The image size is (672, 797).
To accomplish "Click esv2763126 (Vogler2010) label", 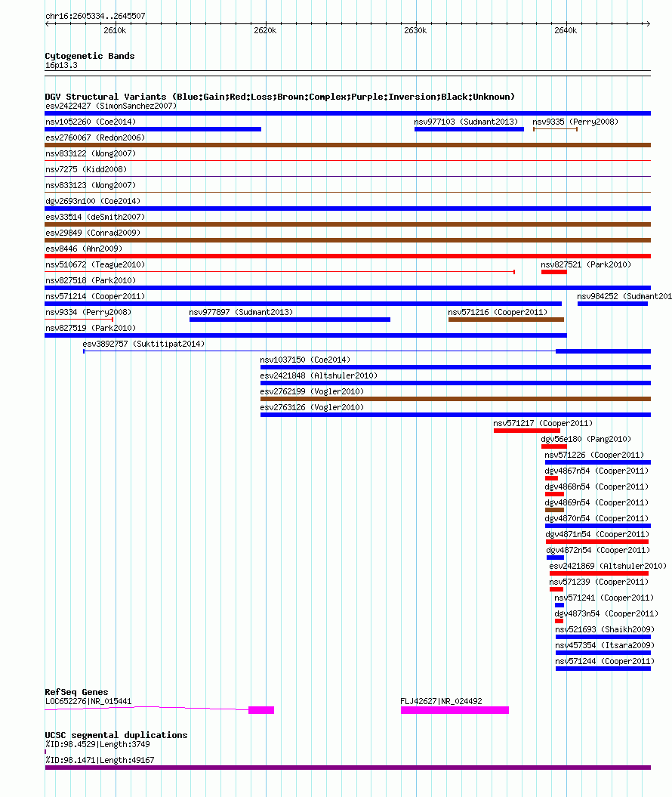I will point(312,407).
